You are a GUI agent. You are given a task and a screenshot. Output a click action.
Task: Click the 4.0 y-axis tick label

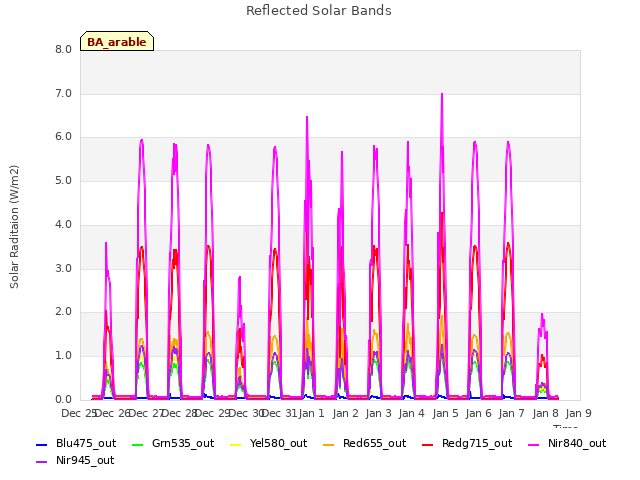[63, 225]
